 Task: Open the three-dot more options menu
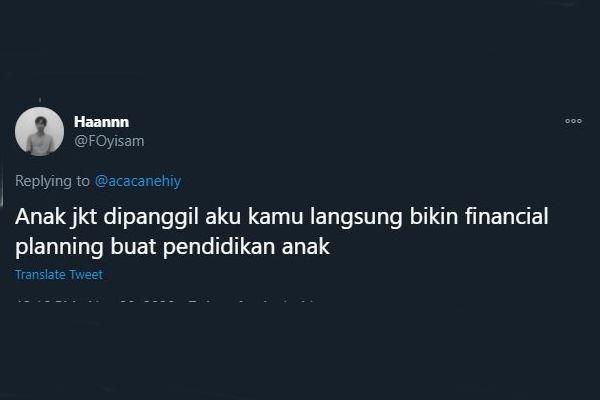573,121
